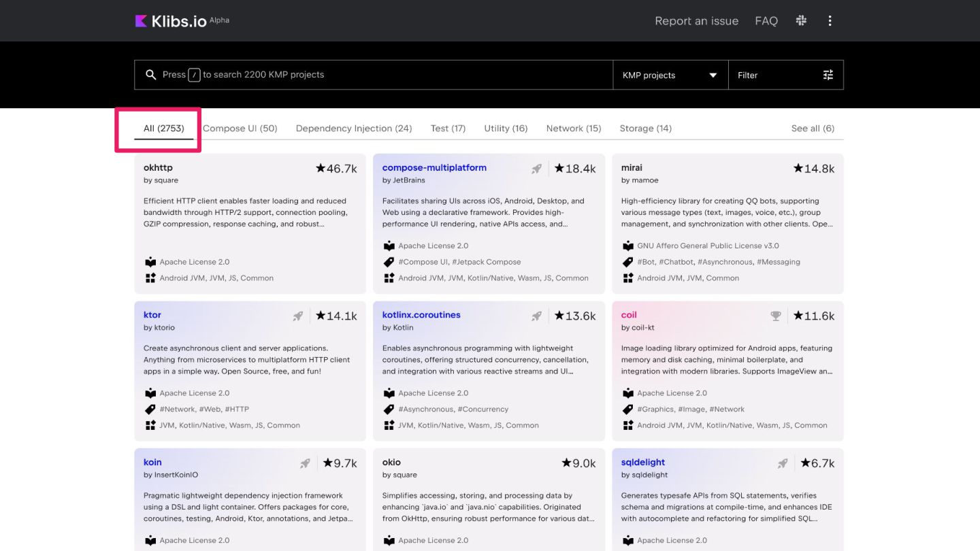Viewport: 980px width, 551px height.
Task: Open the okio project title
Action: click(391, 463)
